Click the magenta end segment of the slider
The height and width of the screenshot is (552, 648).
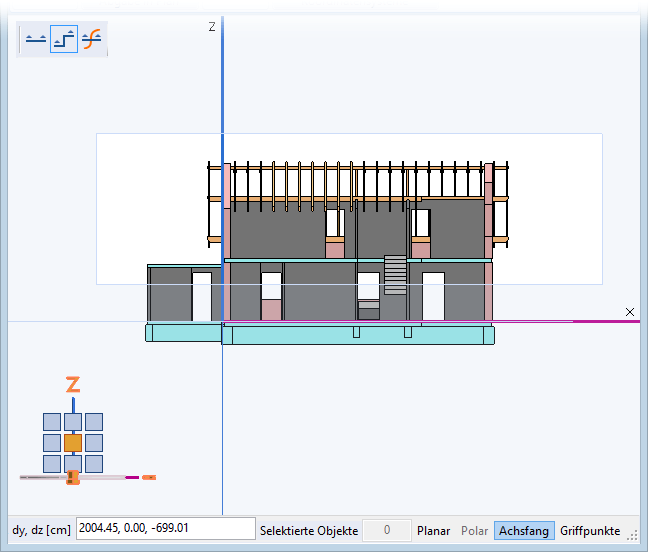point(132,478)
